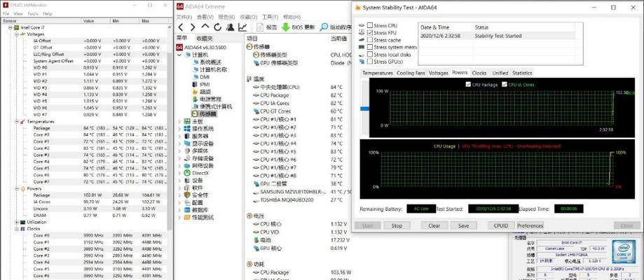This screenshot has height=280, width=644.
Task: Select 超频 overclock tree item
Action: point(205,92)
